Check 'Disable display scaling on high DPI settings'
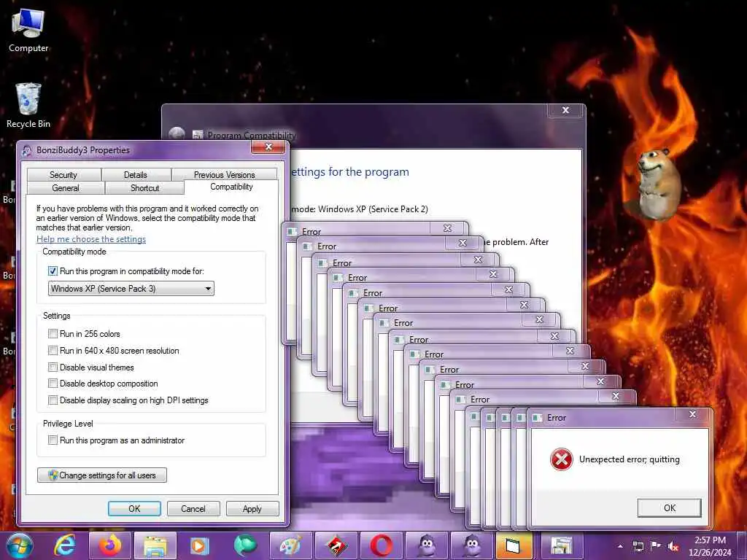The height and width of the screenshot is (560, 747). coord(53,400)
